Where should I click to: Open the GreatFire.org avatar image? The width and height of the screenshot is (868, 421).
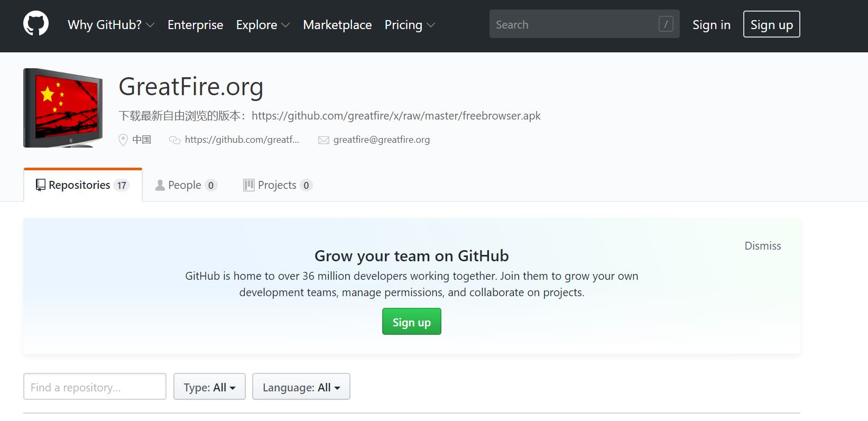63,108
